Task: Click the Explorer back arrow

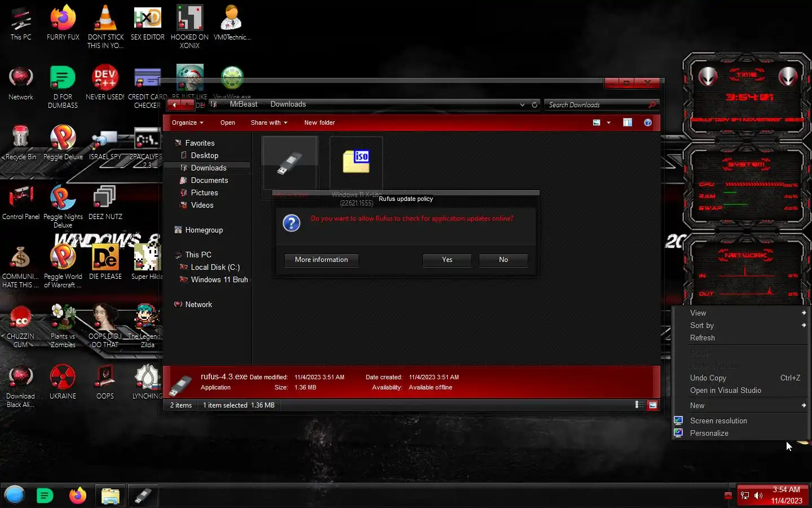Action: (174, 104)
